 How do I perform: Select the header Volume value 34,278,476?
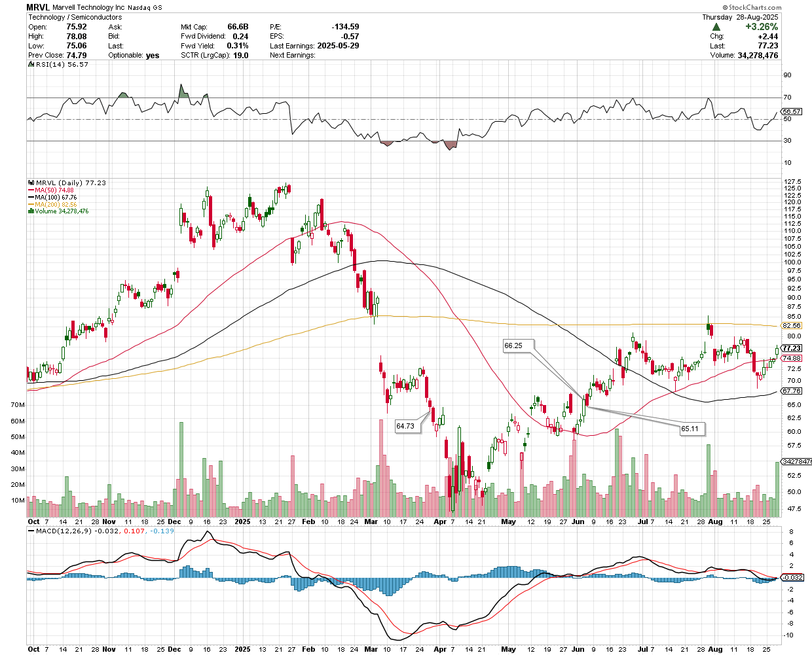[x=758, y=56]
